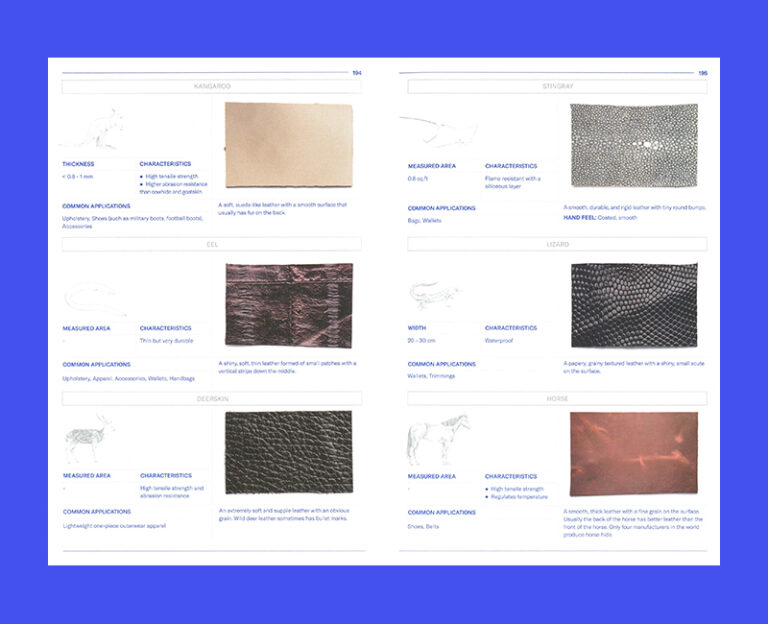This screenshot has width=768, height=624.
Task: Click the Kangaroo section title bar
Action: 212,86
